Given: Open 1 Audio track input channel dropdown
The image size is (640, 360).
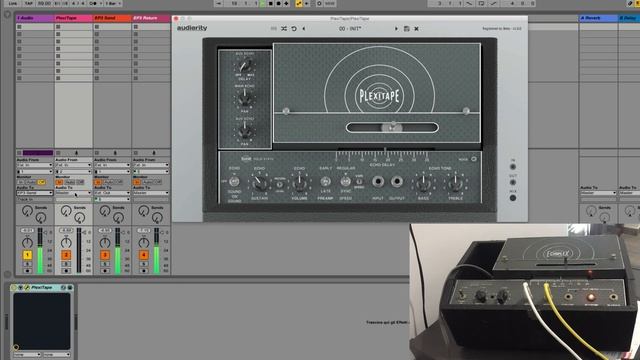Looking at the screenshot, I should [x=35, y=171].
